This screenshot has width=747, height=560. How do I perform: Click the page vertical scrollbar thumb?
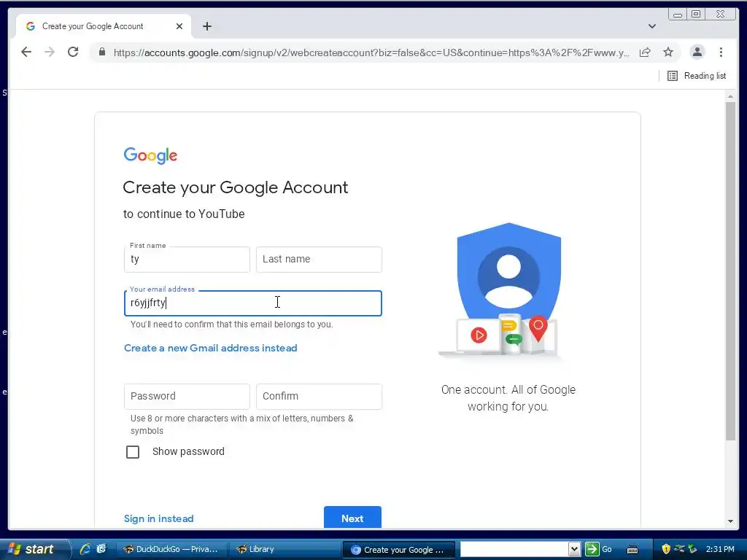point(730,271)
